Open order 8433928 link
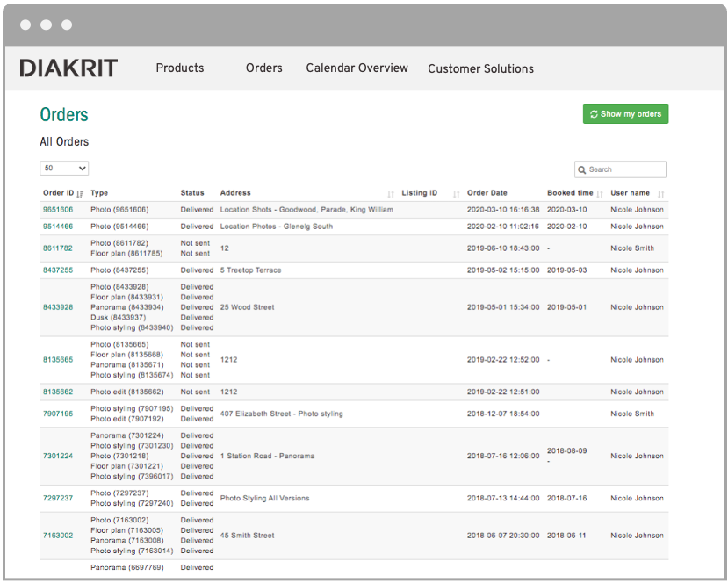 (x=58, y=307)
